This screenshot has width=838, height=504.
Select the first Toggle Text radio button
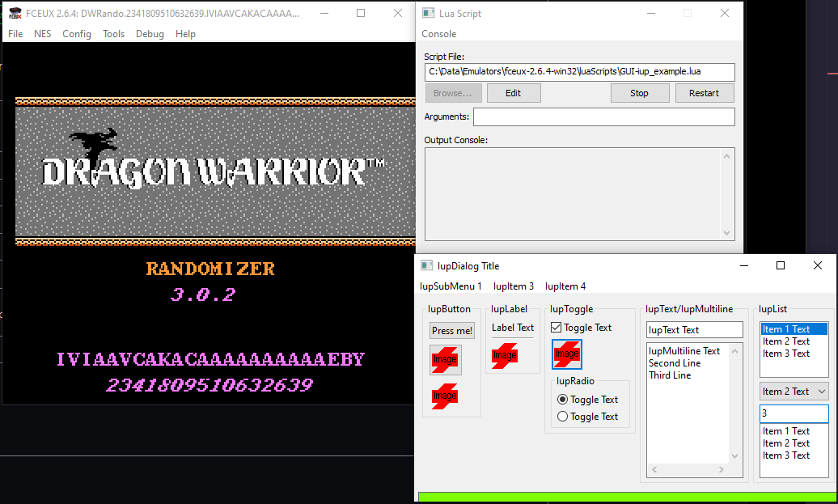coord(562,400)
